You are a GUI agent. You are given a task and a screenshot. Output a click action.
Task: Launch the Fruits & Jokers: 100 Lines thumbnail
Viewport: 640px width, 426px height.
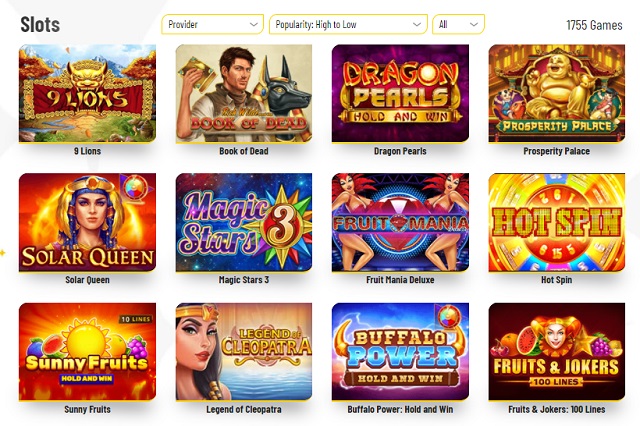[557, 352]
